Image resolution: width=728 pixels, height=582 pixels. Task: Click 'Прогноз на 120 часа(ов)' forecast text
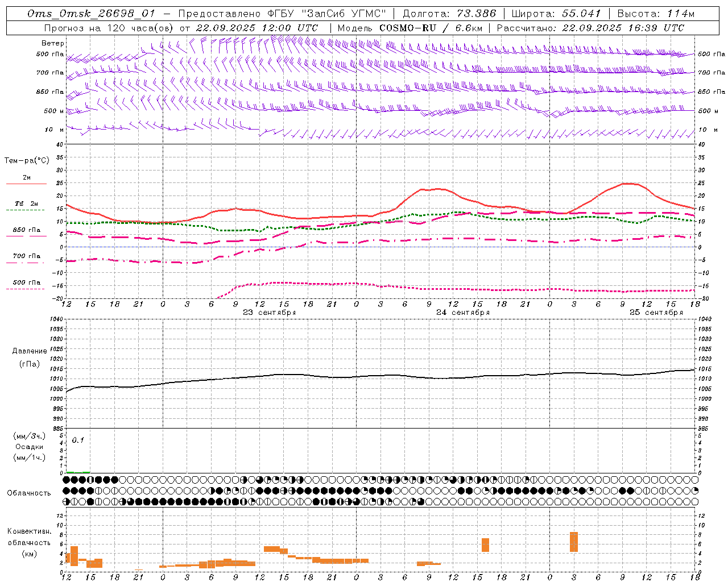pos(109,28)
